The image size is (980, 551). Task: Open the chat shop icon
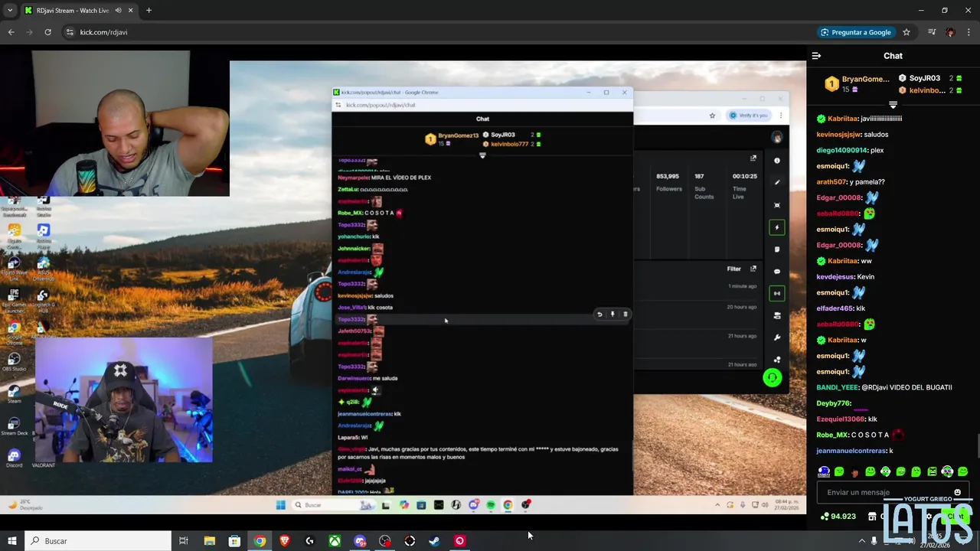(x=872, y=517)
